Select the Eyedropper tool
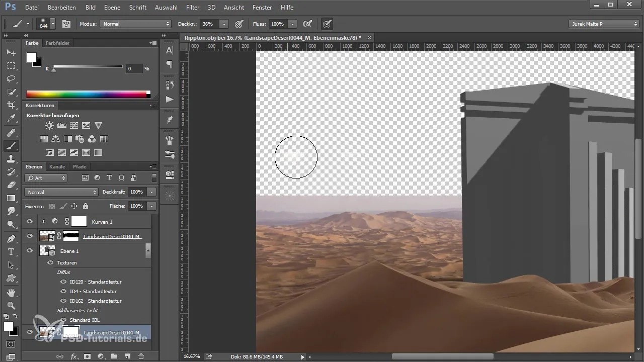 pos(11,119)
